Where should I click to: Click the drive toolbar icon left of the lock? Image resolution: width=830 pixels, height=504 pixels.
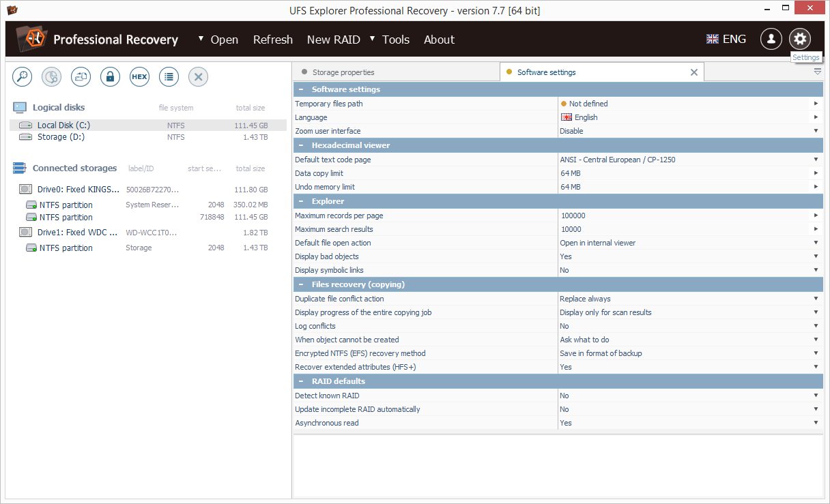pos(81,77)
